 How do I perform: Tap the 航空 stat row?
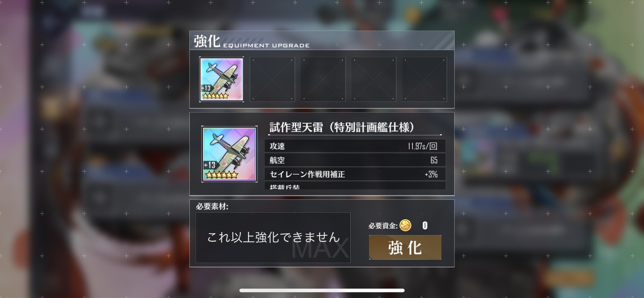[355, 160]
